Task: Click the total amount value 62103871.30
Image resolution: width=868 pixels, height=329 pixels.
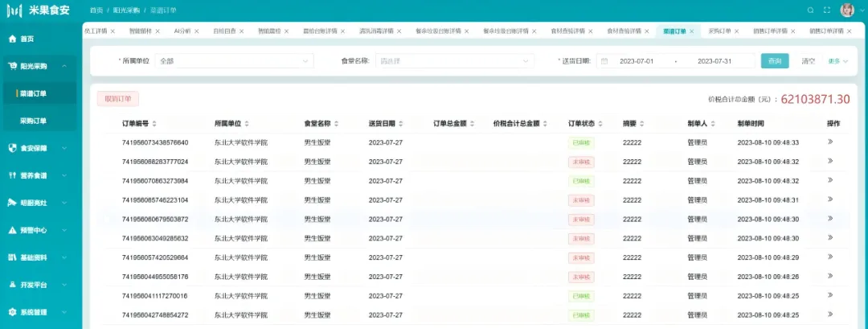Action: click(x=815, y=99)
